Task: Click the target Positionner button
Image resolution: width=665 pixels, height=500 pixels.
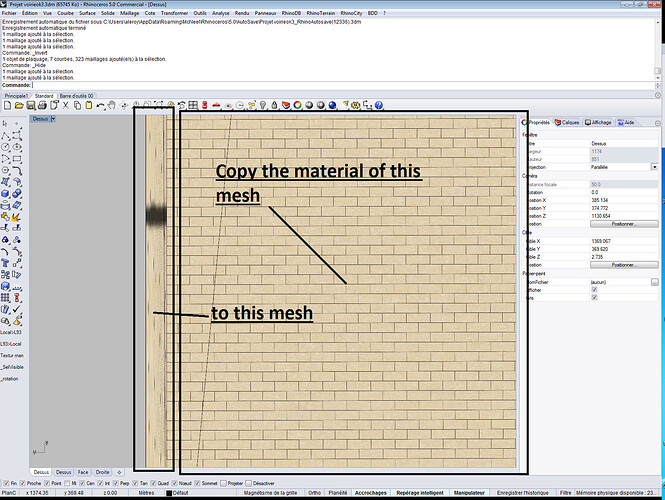Action: coord(624,265)
